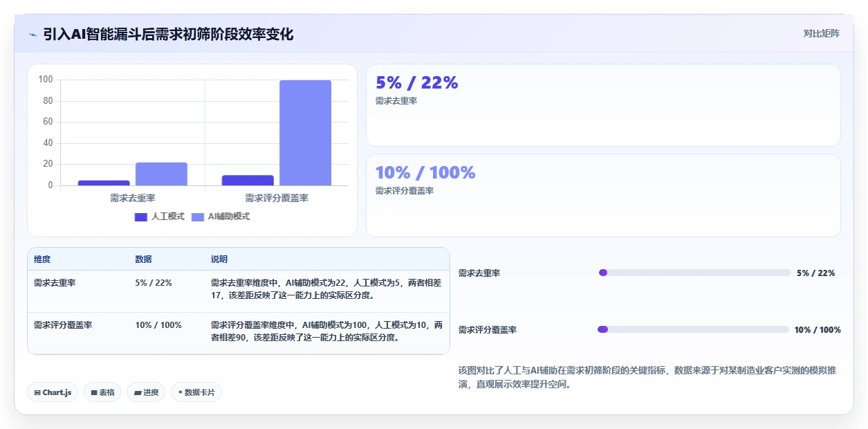Click the 需求去重率 progress bar
Image resolution: width=868 pixels, height=429 pixels.
click(694, 273)
